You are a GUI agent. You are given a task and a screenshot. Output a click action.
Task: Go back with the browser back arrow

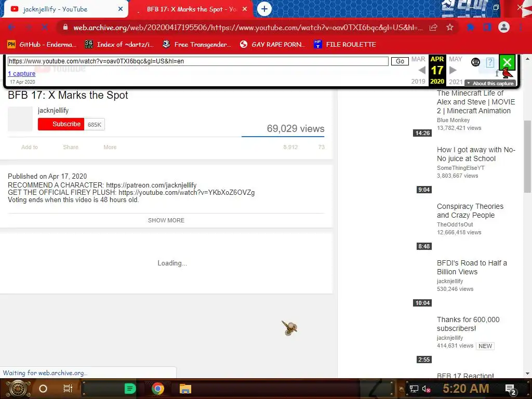(x=11, y=27)
